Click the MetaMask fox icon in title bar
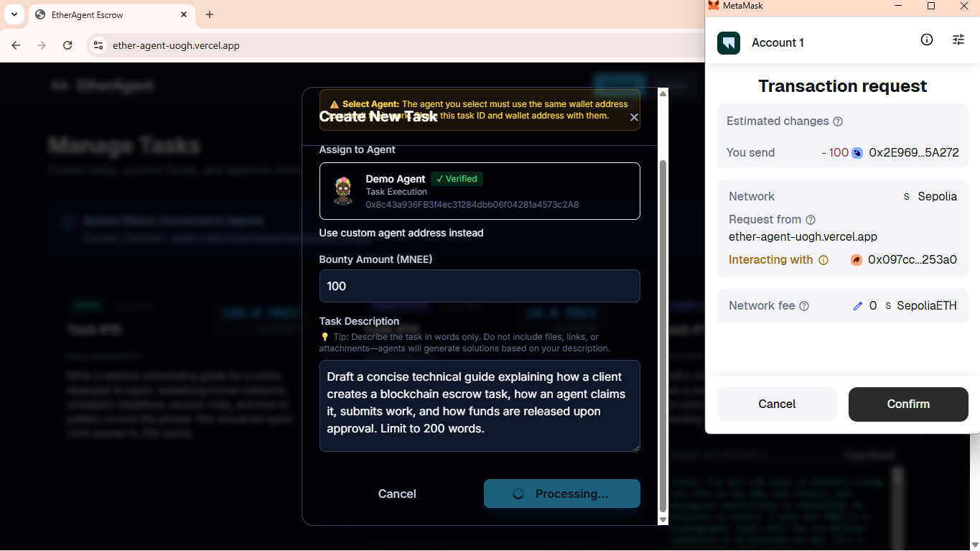 pos(714,6)
